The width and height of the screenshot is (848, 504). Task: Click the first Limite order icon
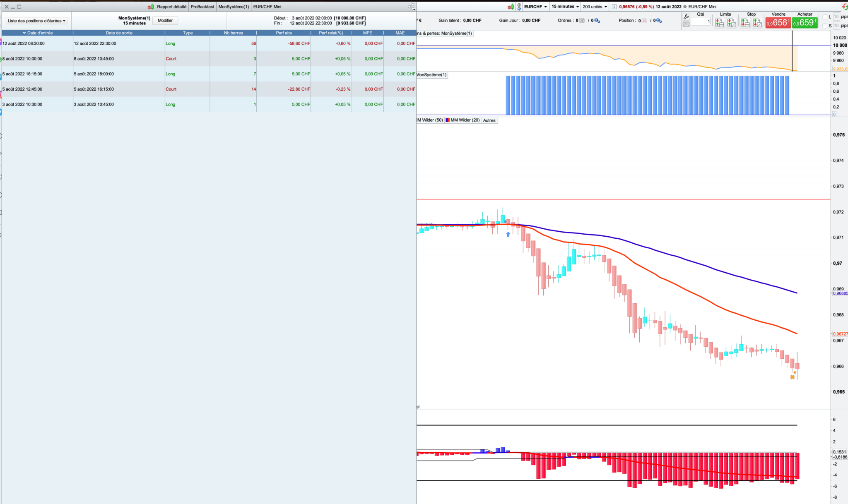point(719,23)
